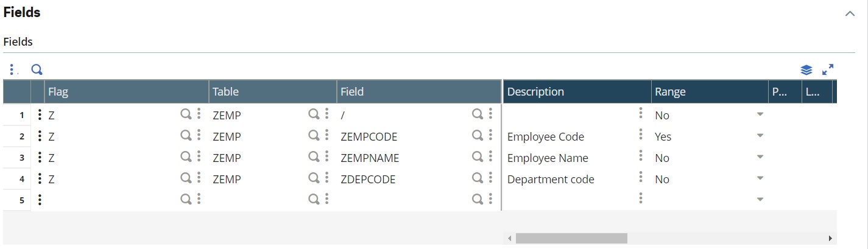Open lookup for Table cell in row 4

point(314,178)
